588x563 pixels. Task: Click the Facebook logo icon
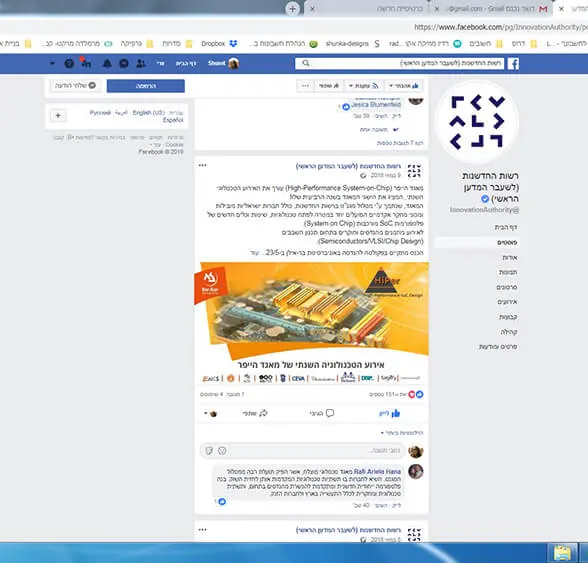click(513, 64)
